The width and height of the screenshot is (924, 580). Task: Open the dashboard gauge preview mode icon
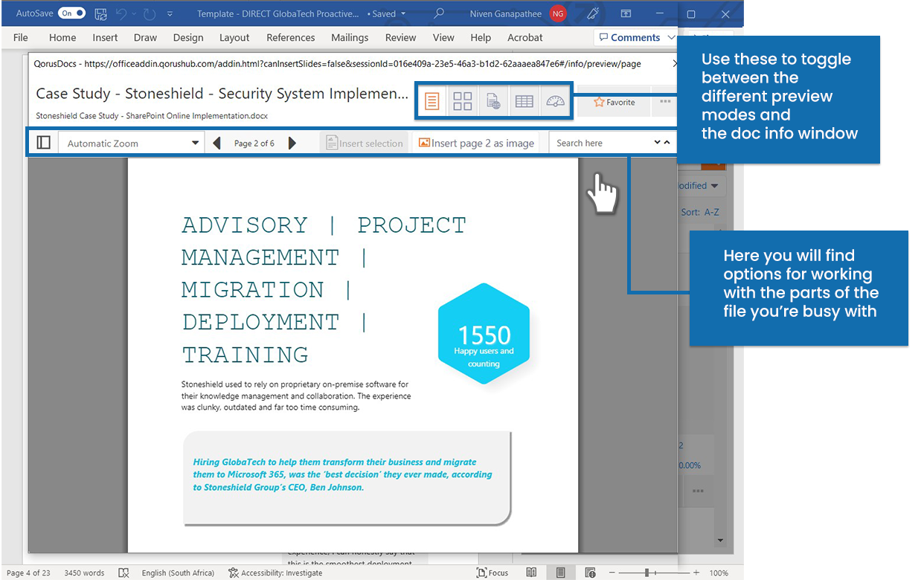point(555,100)
